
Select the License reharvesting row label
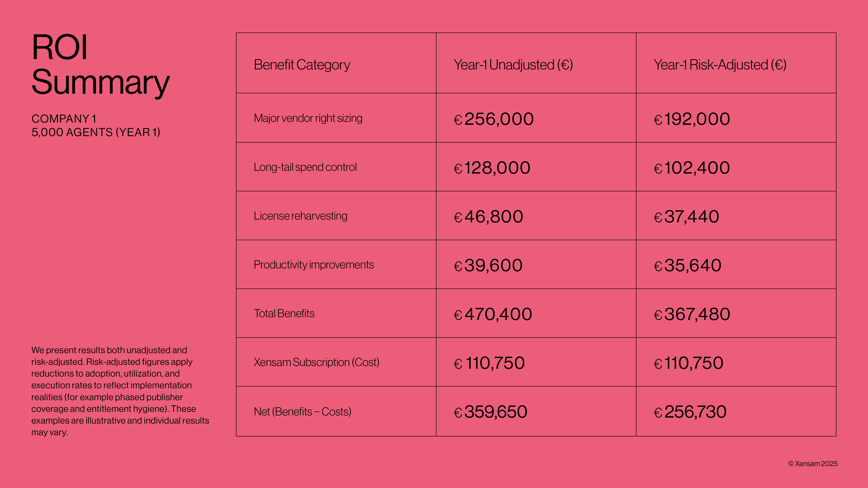click(300, 216)
